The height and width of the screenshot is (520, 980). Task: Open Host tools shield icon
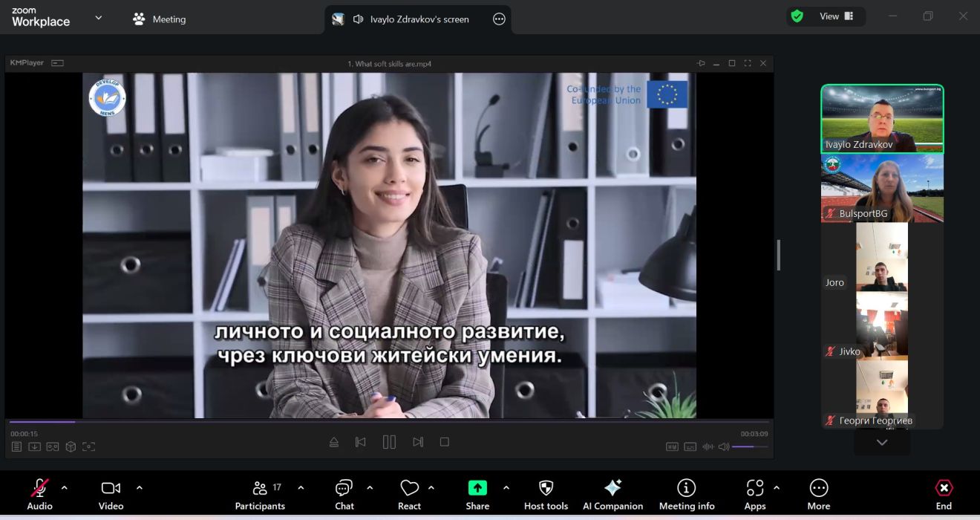[x=546, y=494]
